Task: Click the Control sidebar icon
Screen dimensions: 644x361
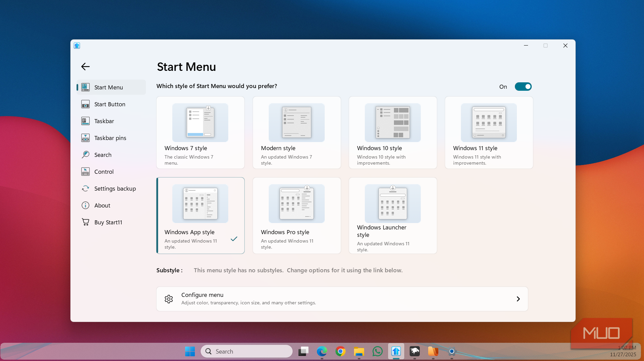Action: click(x=86, y=172)
